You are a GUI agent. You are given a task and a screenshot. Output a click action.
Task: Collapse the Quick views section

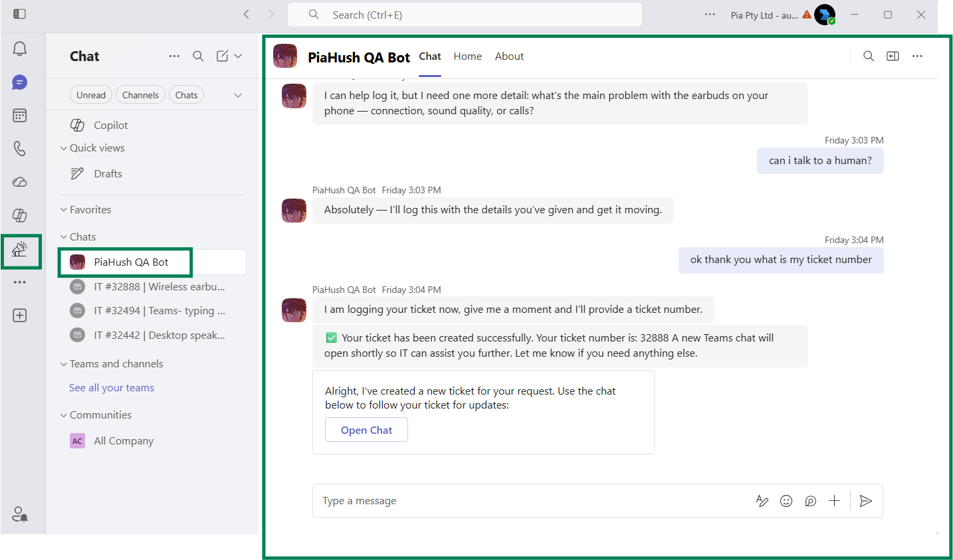(92, 148)
